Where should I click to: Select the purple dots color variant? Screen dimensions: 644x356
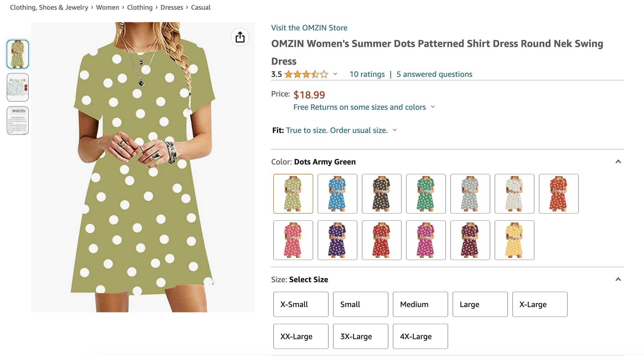[338, 240]
